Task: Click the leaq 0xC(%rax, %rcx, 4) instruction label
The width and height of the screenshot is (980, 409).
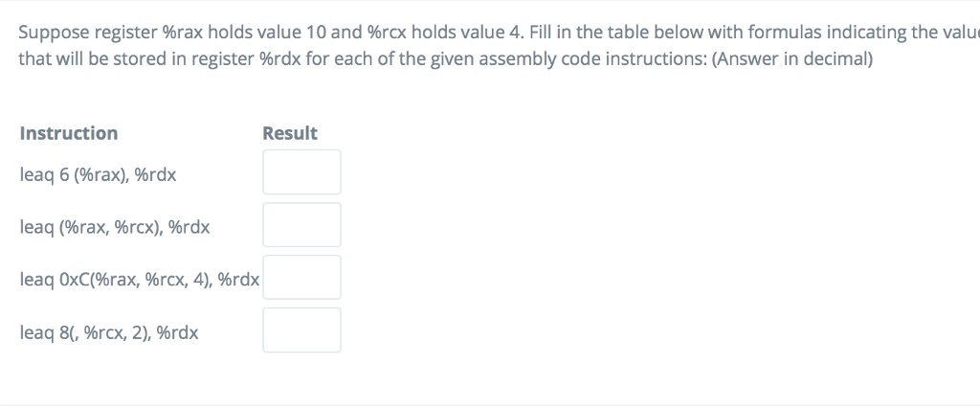Action: point(140,280)
